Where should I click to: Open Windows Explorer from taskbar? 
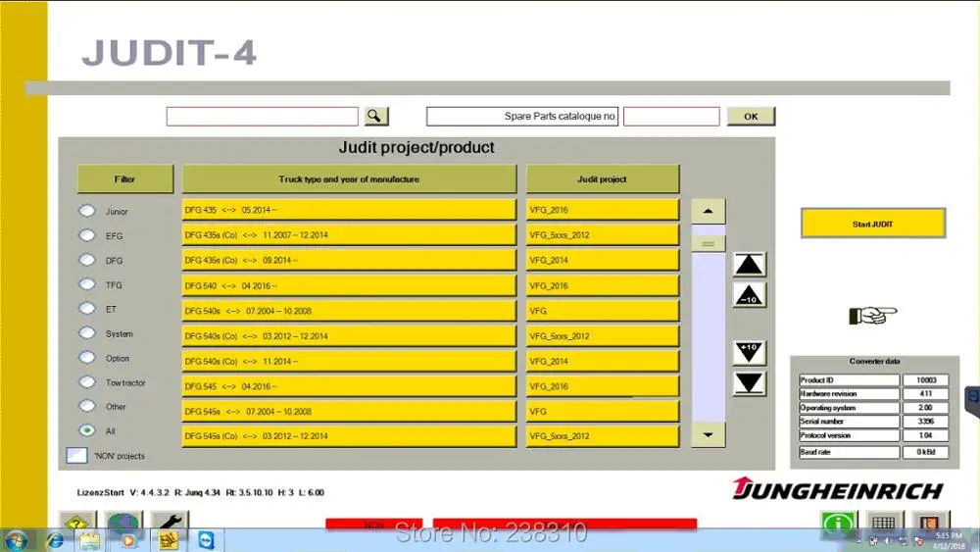(90, 540)
